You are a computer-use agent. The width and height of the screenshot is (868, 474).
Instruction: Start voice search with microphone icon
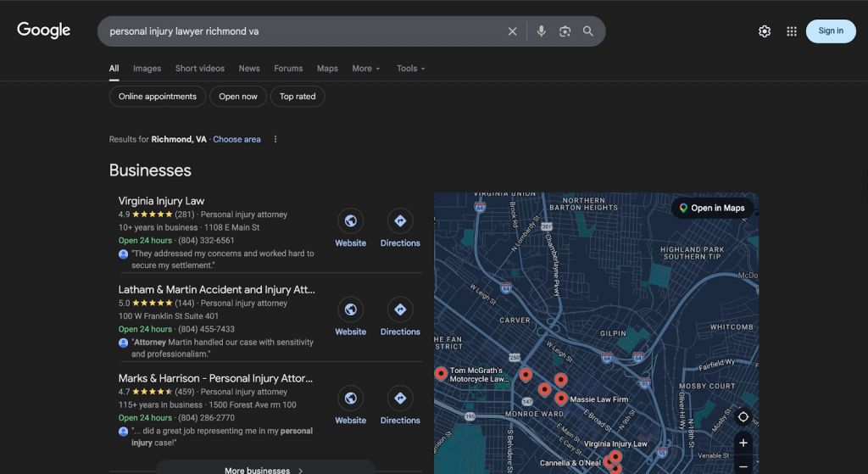(x=541, y=31)
